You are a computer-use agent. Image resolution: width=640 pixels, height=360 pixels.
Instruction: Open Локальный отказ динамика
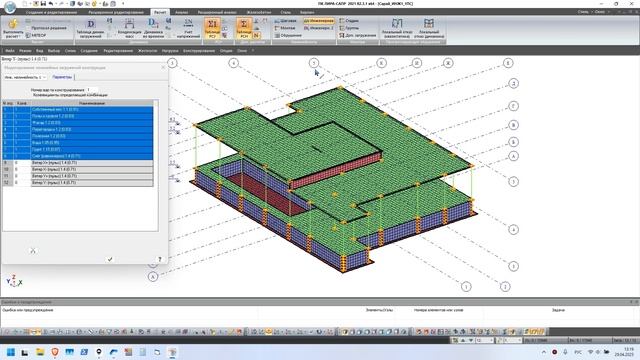click(x=429, y=28)
